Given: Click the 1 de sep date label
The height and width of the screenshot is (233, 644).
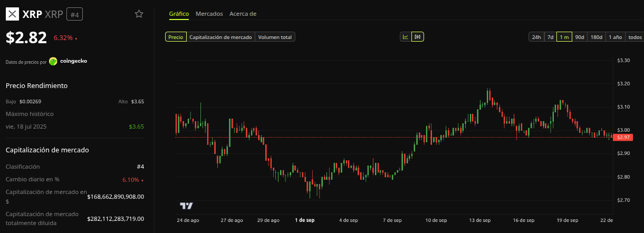Looking at the screenshot, I should [x=305, y=220].
